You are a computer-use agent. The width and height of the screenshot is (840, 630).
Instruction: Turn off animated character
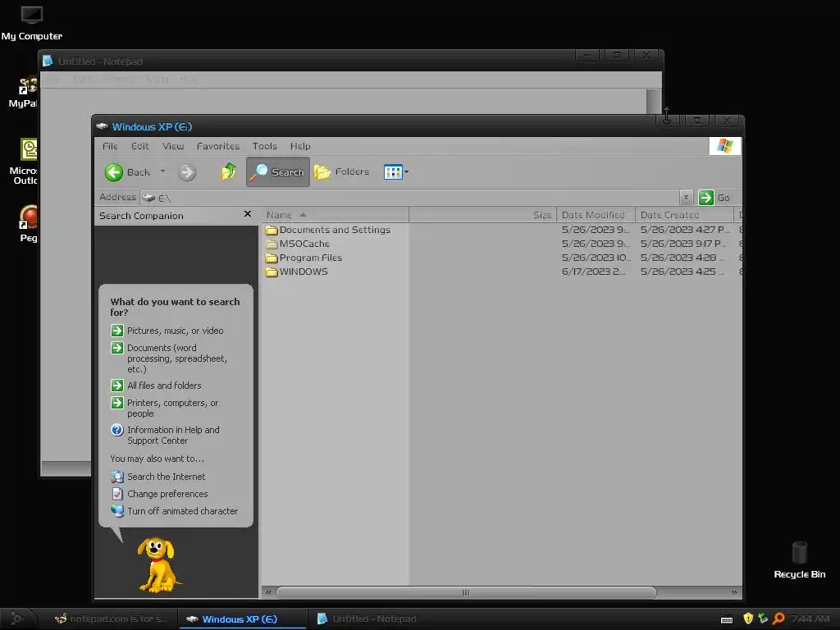174,511
